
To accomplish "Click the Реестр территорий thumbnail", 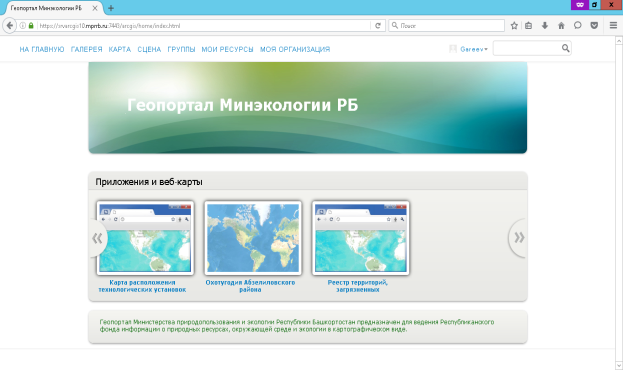I will coord(361,238).
